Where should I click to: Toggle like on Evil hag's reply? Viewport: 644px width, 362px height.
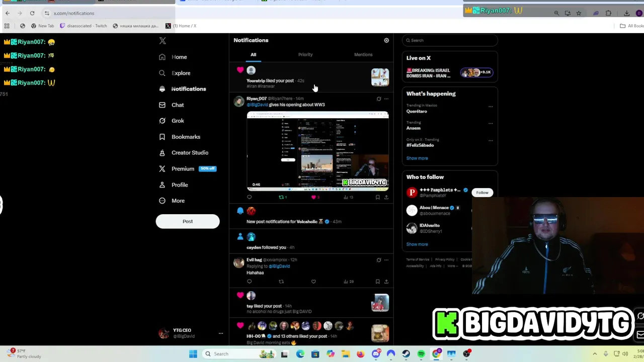pos(313,282)
